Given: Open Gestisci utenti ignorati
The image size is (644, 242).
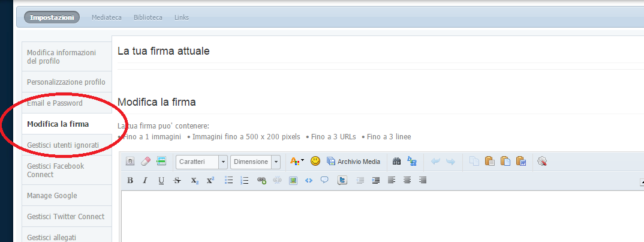Looking at the screenshot, I should pos(67,145).
